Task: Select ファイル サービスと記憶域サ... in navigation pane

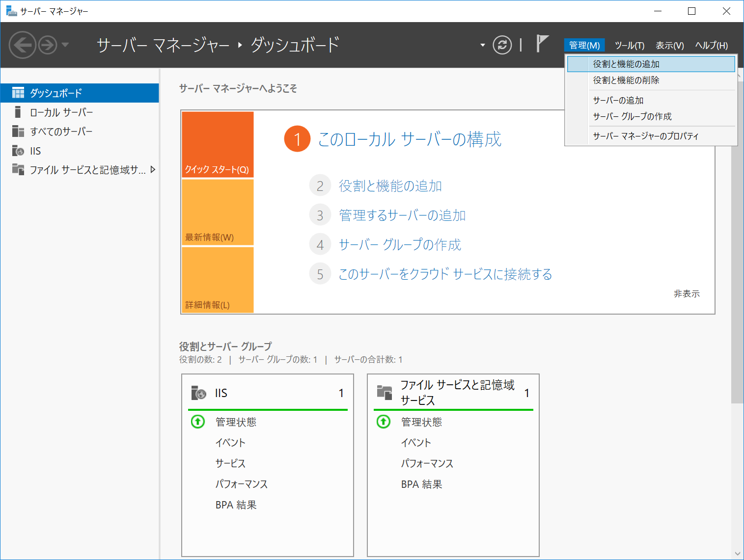Action: tap(80, 170)
